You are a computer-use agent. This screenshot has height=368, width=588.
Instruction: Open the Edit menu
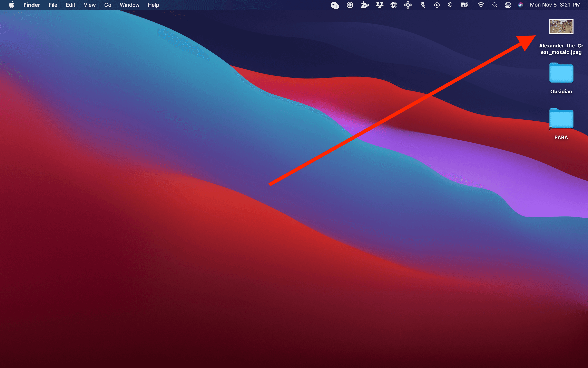coord(70,5)
